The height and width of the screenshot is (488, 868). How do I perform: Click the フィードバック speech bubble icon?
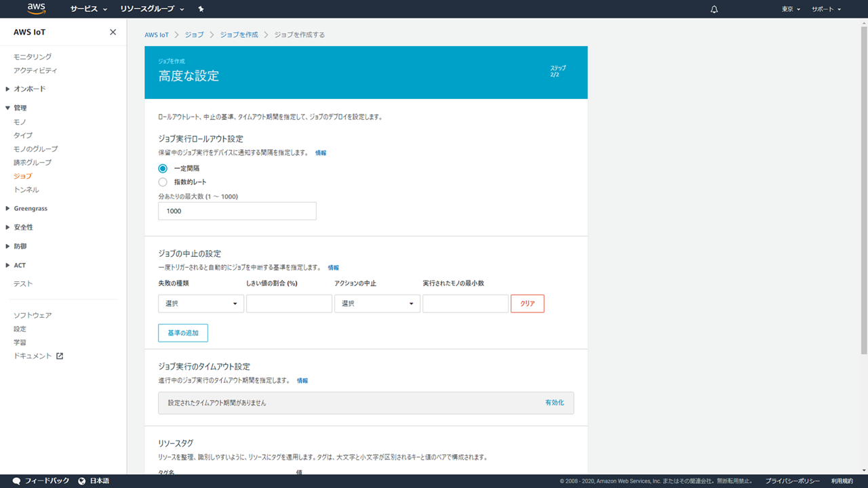point(16,481)
